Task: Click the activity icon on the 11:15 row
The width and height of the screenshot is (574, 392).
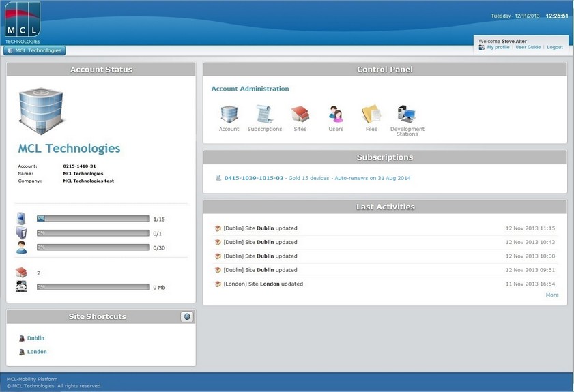Action: 218,228
